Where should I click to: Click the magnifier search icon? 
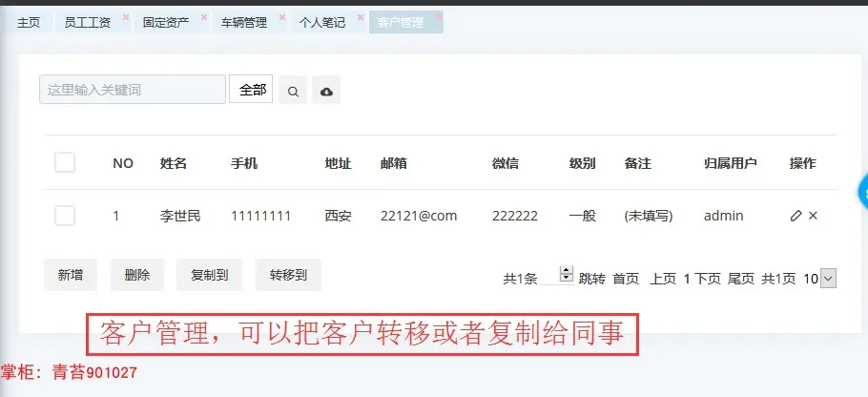[x=293, y=91]
